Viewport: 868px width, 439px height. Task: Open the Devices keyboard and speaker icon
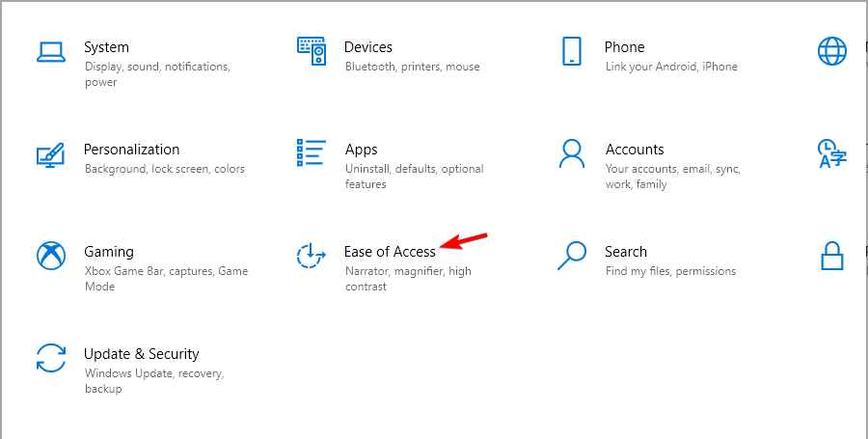click(312, 51)
